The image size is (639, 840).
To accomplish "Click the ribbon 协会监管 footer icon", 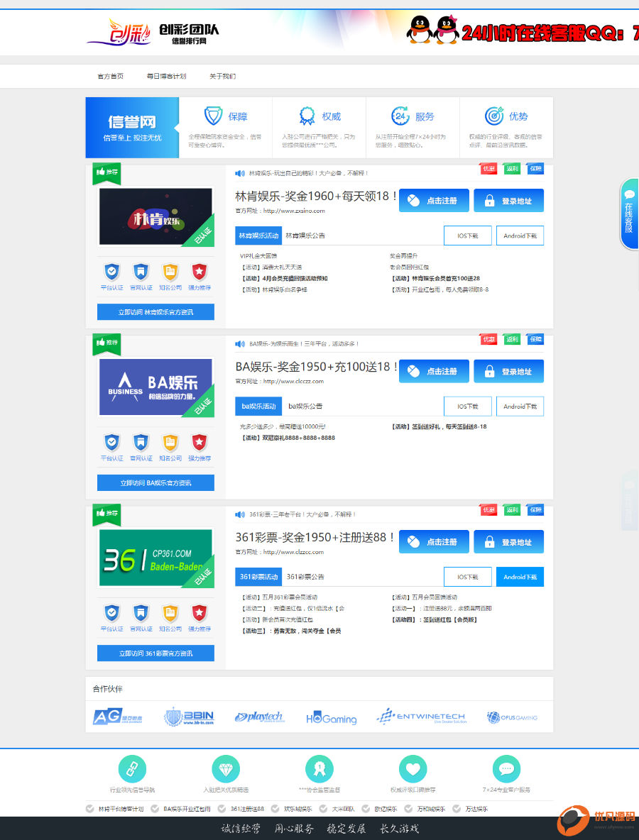I will tap(319, 769).
